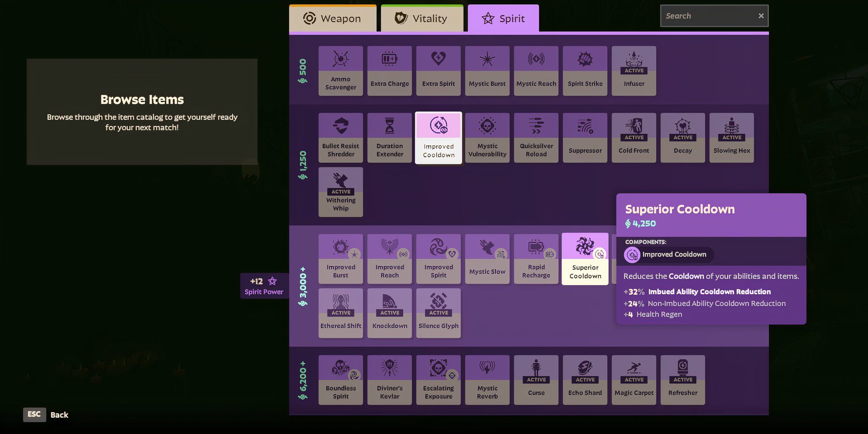Select the Quicksilver Reload item

coord(536,138)
